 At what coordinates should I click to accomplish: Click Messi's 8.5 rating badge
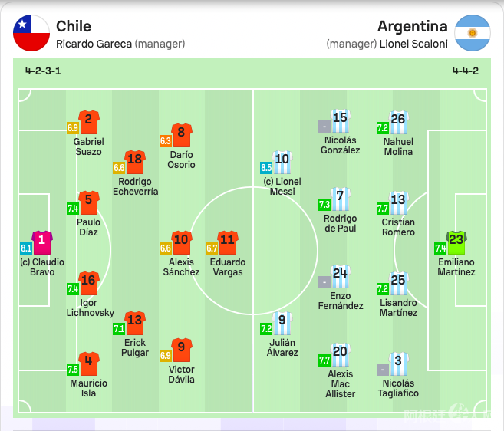[x=266, y=168]
